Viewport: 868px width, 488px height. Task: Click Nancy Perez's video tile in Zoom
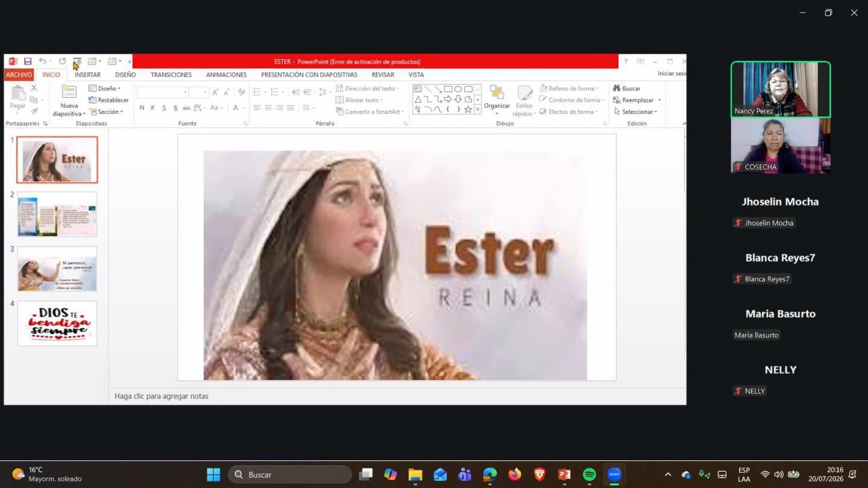pos(781,89)
